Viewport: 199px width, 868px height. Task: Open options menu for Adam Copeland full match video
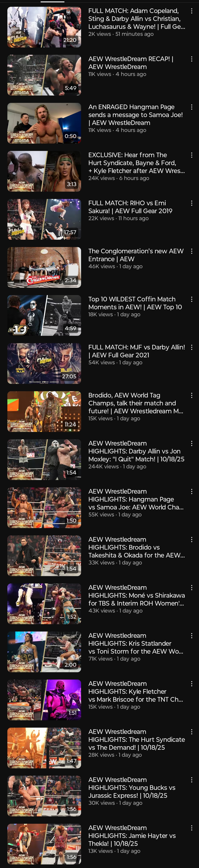click(192, 11)
